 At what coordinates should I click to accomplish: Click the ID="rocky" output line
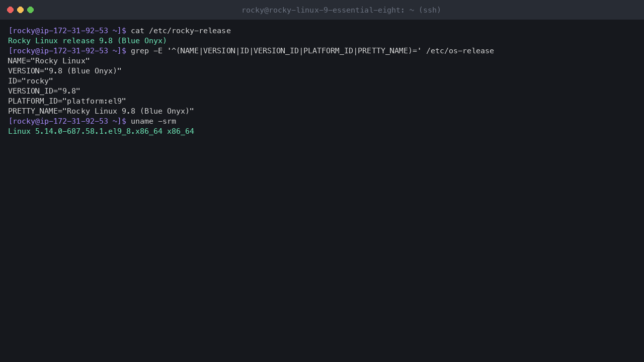pyautogui.click(x=31, y=81)
